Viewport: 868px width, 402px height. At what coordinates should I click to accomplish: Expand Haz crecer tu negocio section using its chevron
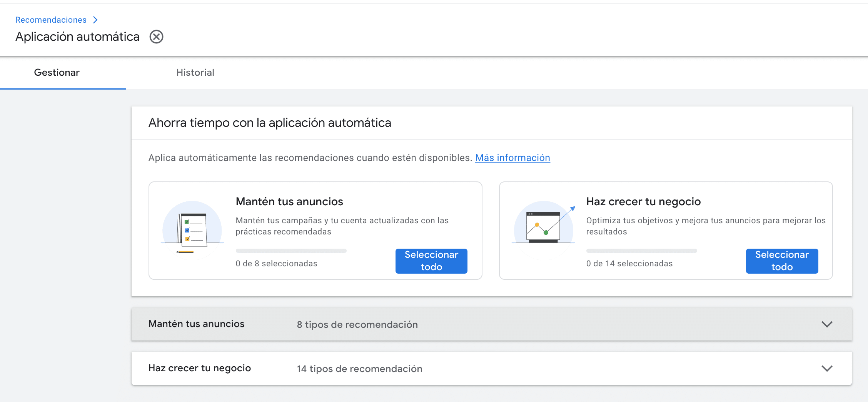827,369
